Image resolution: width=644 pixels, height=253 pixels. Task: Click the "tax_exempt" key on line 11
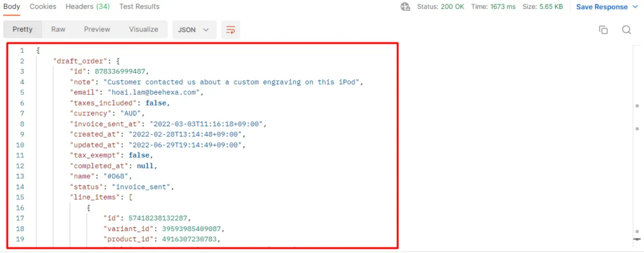tap(96, 156)
